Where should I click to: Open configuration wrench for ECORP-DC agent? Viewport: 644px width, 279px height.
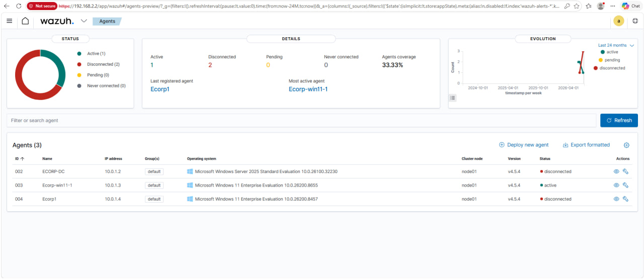(625, 171)
